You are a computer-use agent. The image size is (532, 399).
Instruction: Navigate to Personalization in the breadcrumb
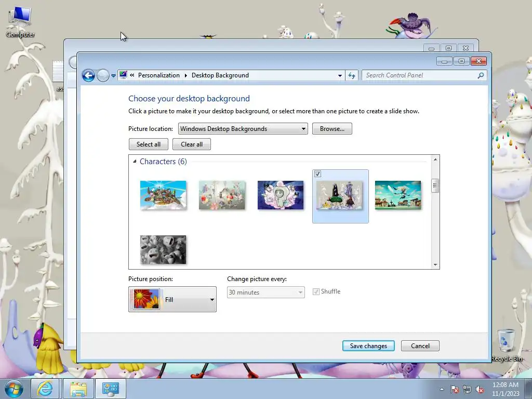pos(159,75)
